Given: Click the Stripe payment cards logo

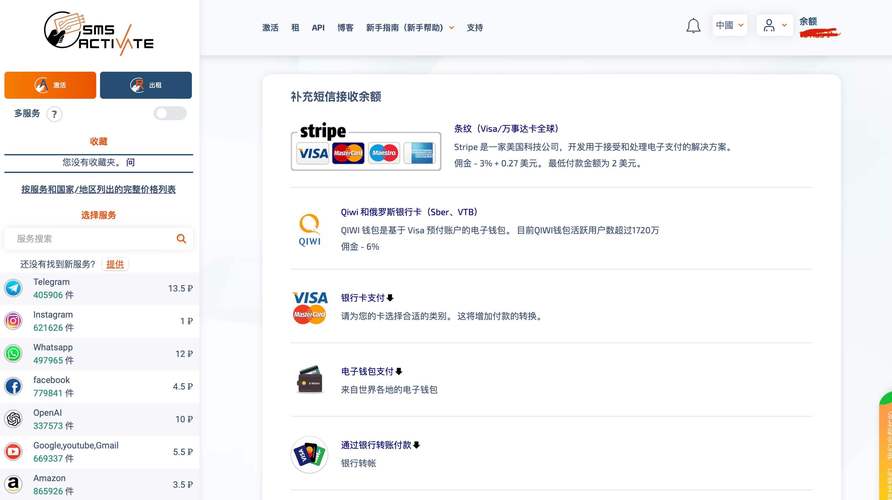Looking at the screenshot, I should tap(366, 147).
